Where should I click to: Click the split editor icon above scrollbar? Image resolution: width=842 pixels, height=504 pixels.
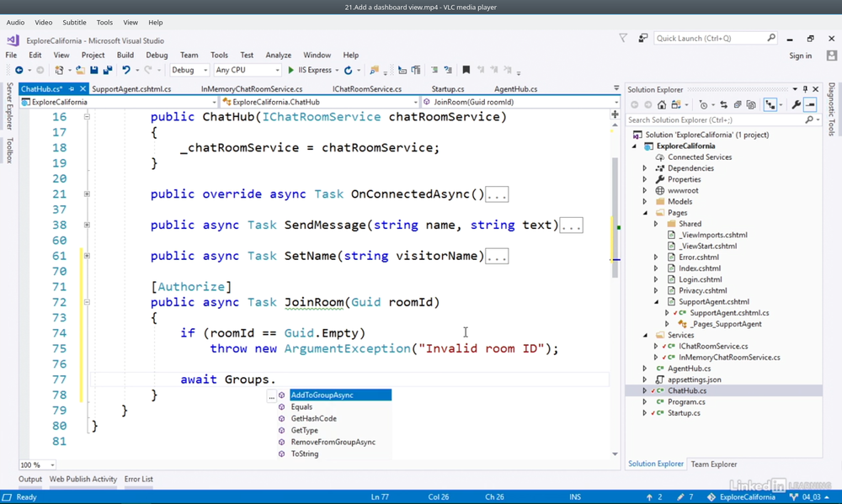click(x=616, y=114)
